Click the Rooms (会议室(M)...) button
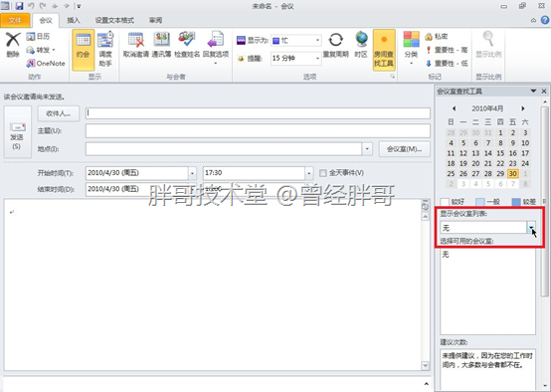This screenshot has height=392, width=551. 405,149
